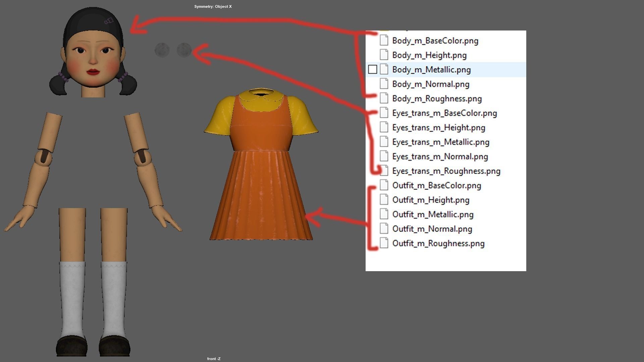
Task: Click the Outfit_m_Normal.png file icon
Action: tap(384, 229)
